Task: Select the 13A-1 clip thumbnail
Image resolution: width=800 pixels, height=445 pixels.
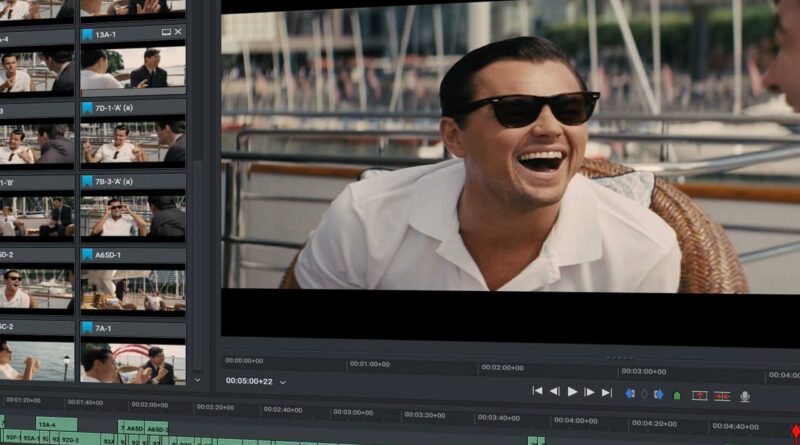Action: click(133, 68)
